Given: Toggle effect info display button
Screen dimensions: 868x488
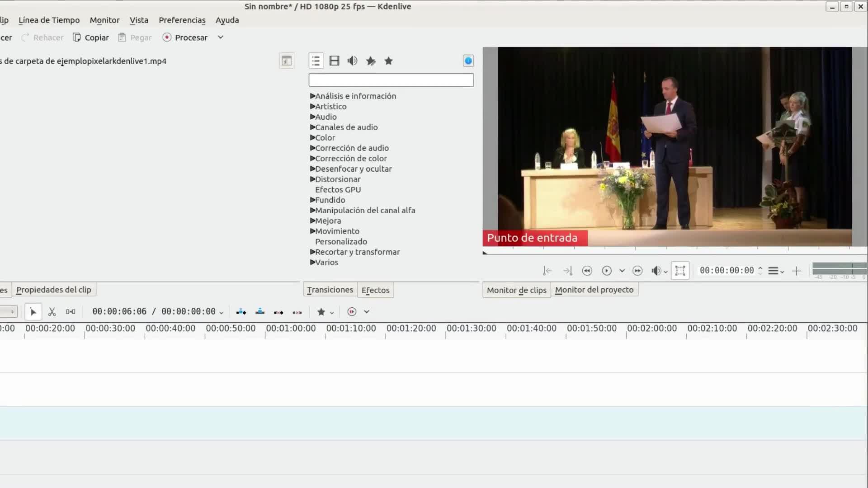Looking at the screenshot, I should [468, 61].
